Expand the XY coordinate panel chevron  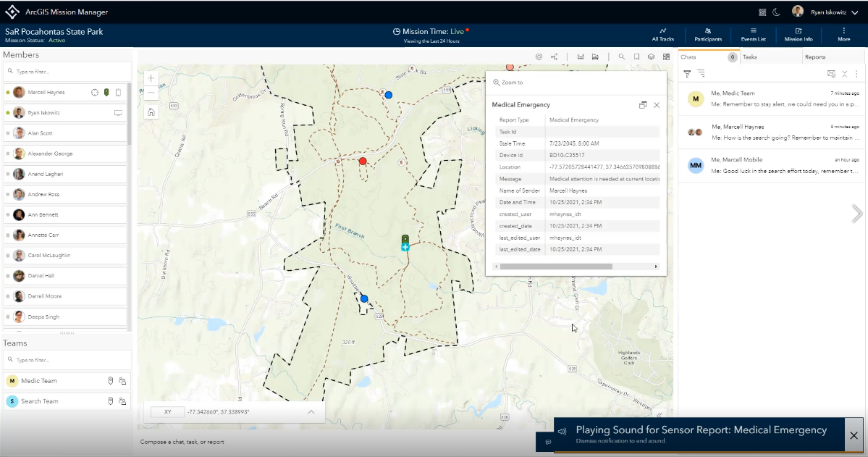coord(311,411)
